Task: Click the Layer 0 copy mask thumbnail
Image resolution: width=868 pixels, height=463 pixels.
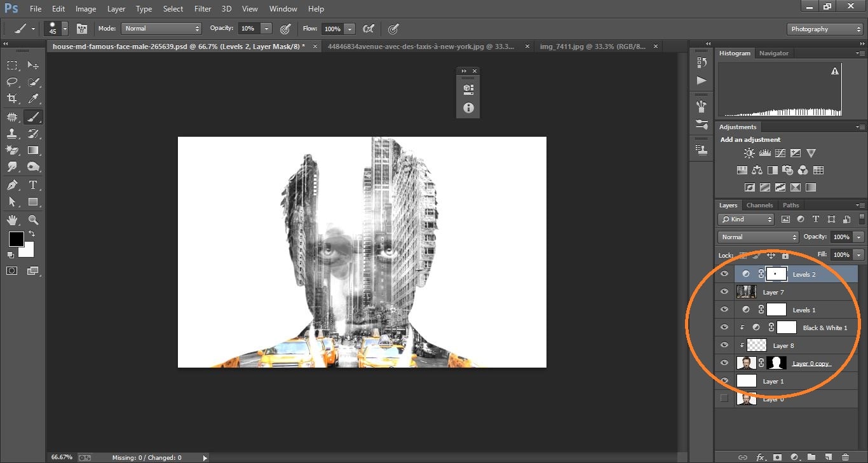Action: point(776,363)
